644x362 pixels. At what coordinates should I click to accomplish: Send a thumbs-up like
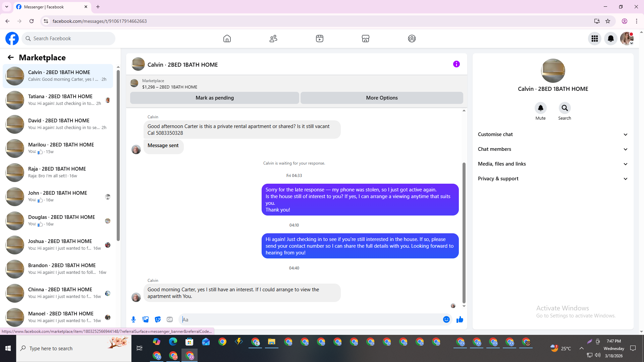tap(460, 319)
